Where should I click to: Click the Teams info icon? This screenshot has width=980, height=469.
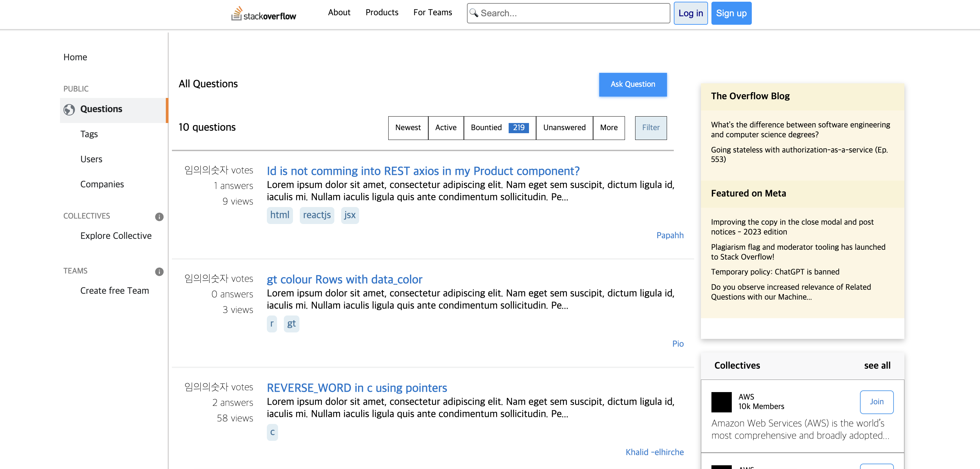click(x=159, y=272)
